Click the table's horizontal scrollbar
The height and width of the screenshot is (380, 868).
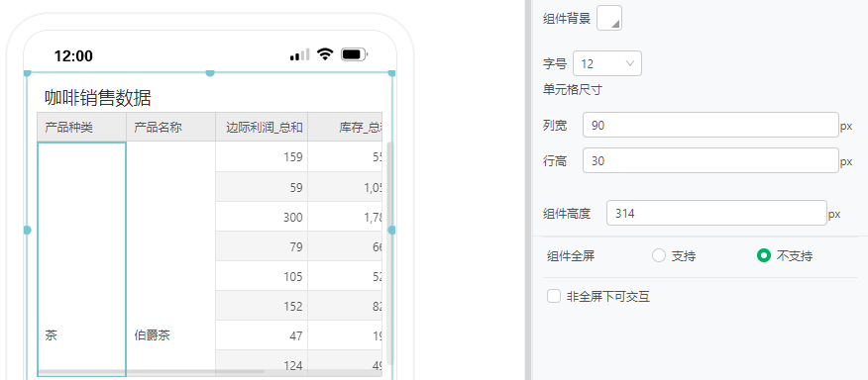[151, 371]
